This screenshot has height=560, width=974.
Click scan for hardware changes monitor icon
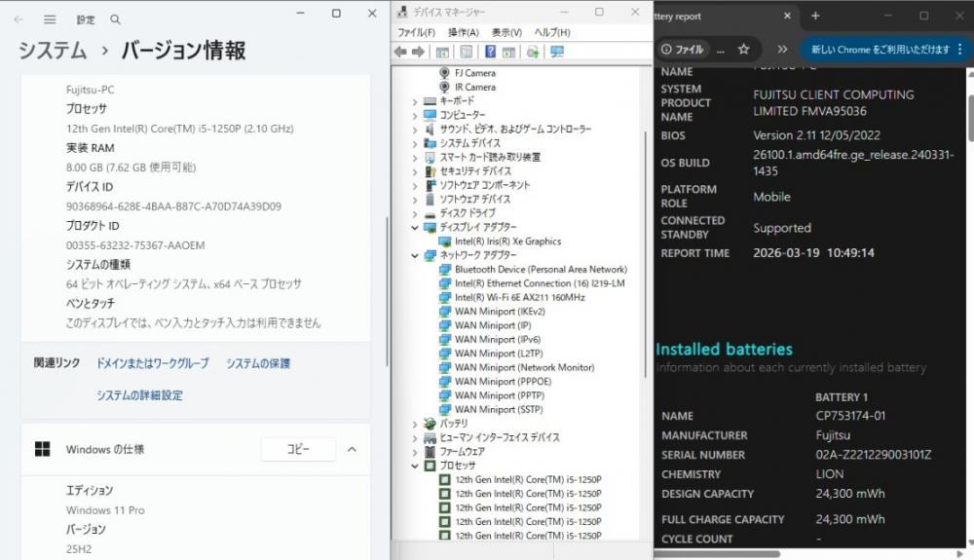(x=557, y=53)
